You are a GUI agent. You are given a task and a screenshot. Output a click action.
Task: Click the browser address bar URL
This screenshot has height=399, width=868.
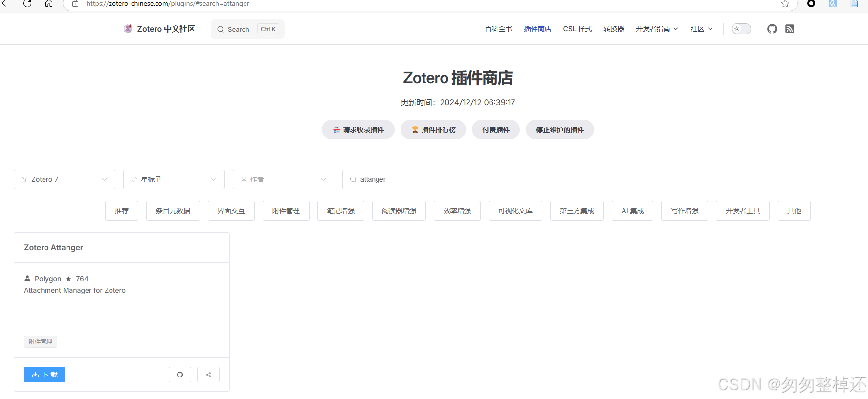click(168, 3)
